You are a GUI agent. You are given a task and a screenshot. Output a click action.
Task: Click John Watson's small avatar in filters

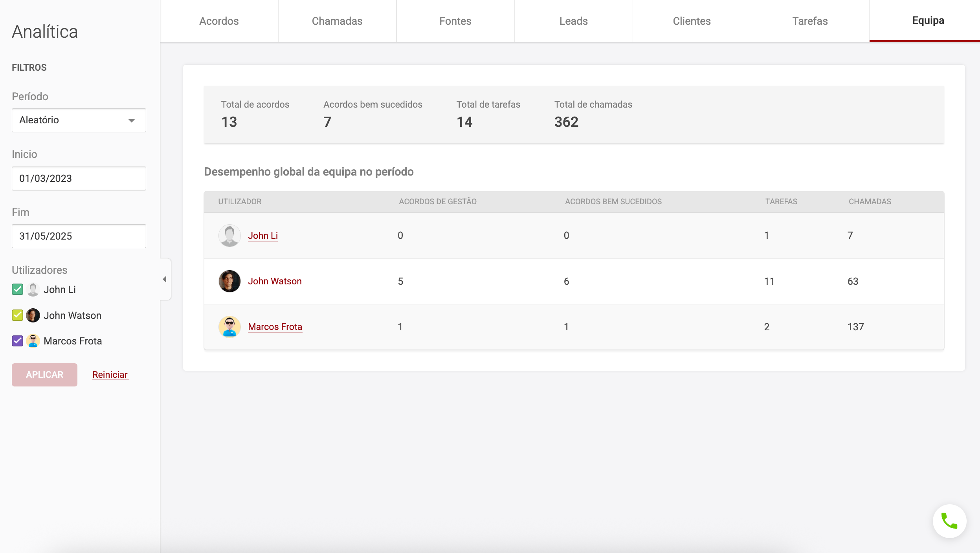point(33,315)
